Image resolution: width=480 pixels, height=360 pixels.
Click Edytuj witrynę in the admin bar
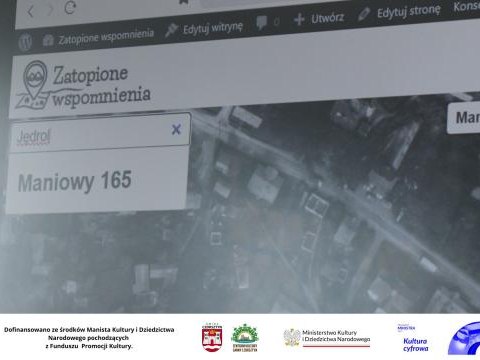pyautogui.click(x=204, y=28)
